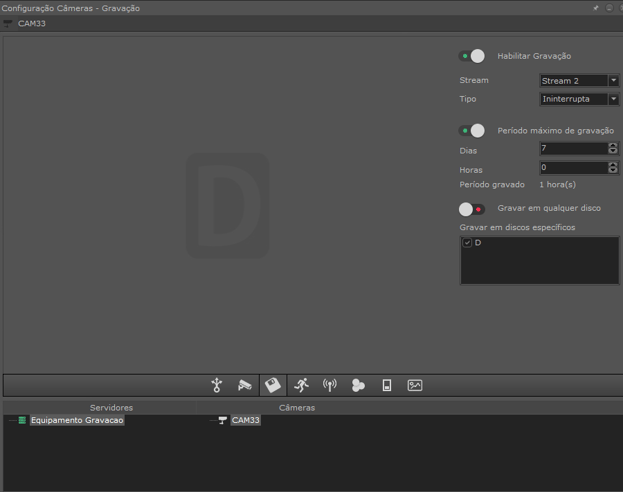Open the USB connection settings icon
The height and width of the screenshot is (492, 623).
tap(216, 385)
